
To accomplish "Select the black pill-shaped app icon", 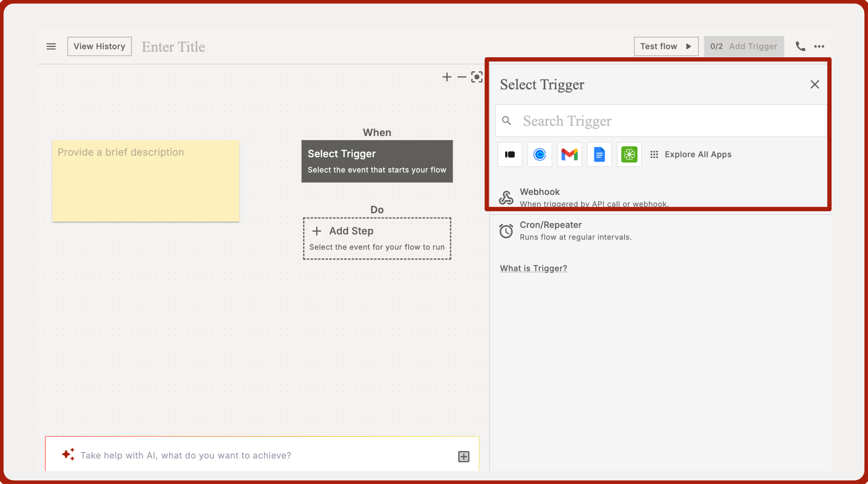I will click(510, 154).
